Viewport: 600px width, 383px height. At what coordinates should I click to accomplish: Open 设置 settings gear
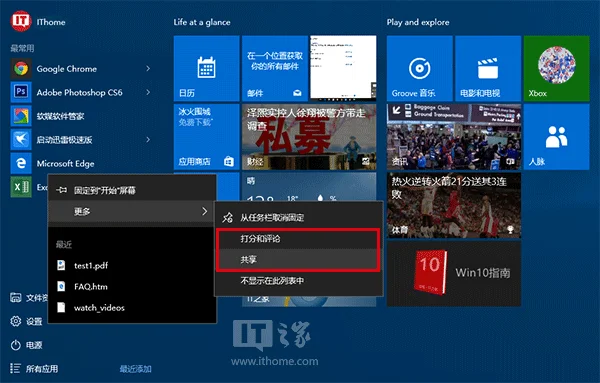(15, 321)
